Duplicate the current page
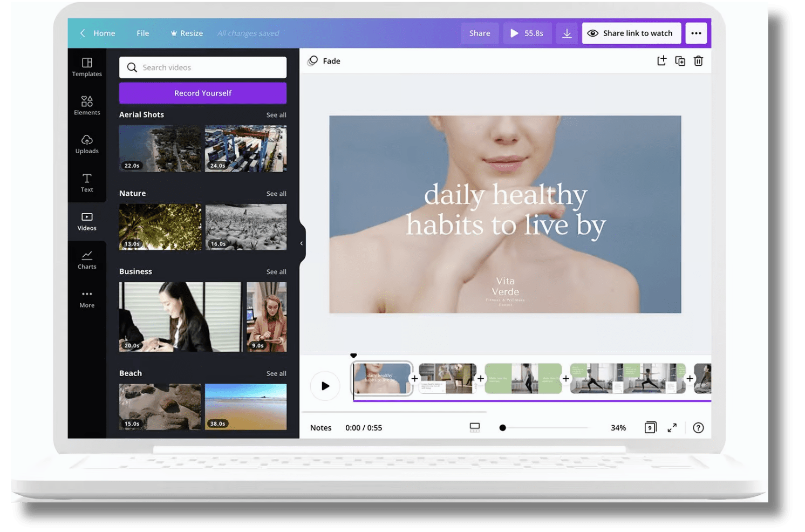The width and height of the screenshot is (805, 532). (680, 61)
